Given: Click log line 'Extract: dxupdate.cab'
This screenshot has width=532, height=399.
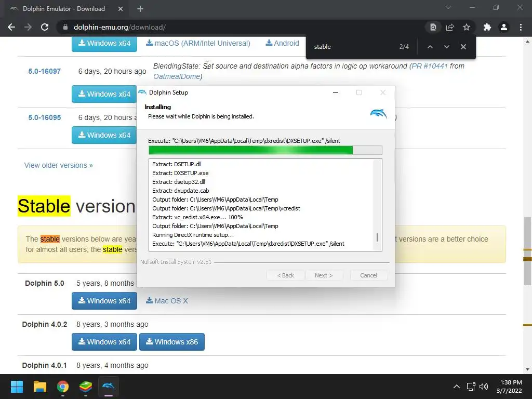Looking at the screenshot, I should pyautogui.click(x=180, y=191).
